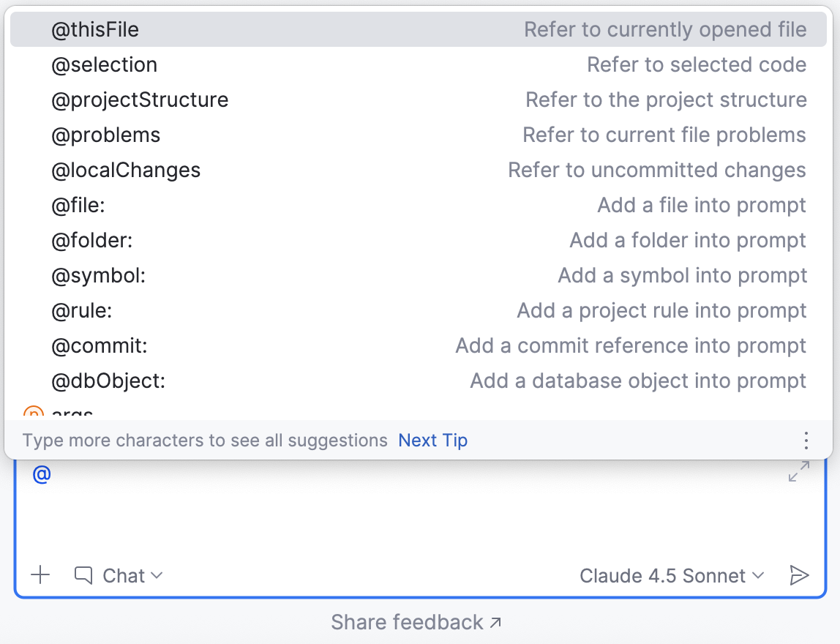Select @problems from the list
The image size is (840, 644).
tap(105, 135)
